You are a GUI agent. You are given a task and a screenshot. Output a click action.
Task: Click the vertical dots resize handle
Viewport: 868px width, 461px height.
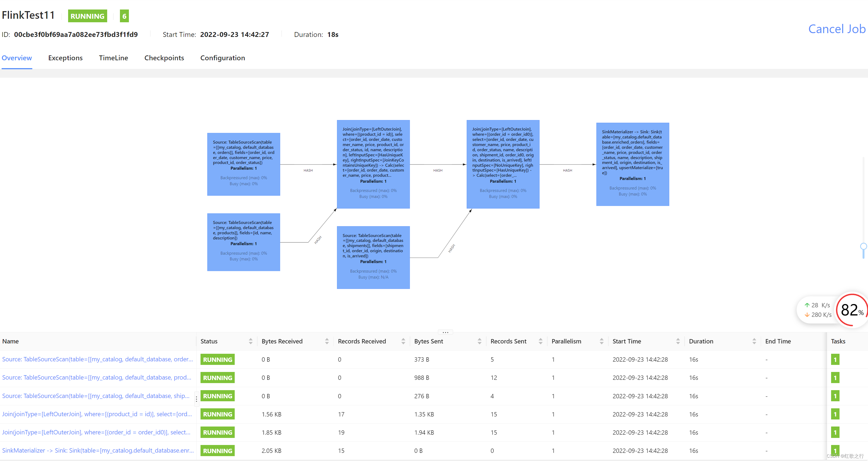[x=196, y=399]
